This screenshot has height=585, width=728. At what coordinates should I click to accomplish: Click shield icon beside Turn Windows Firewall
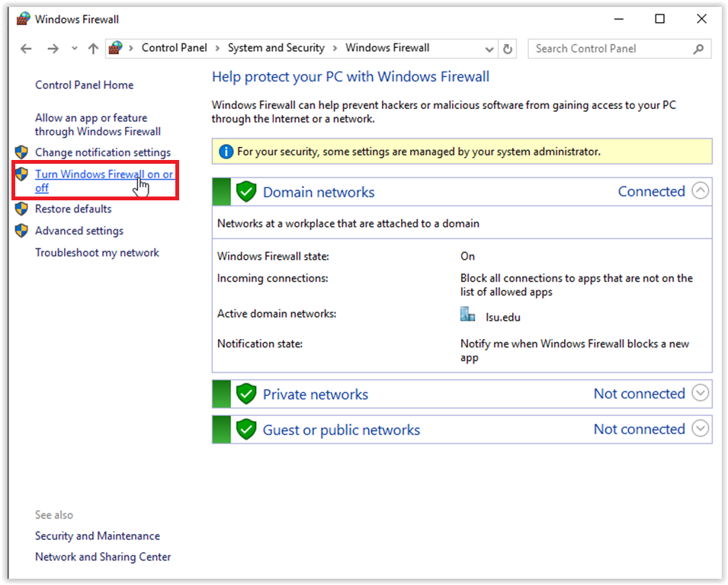coord(21,174)
